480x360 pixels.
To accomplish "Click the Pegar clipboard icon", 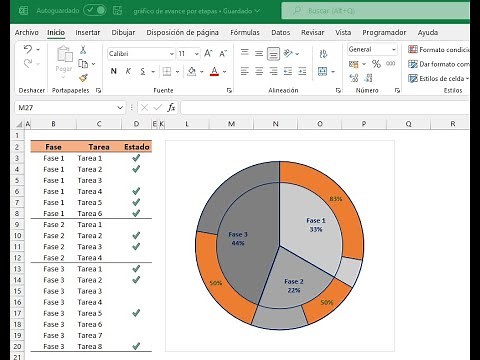I will [65, 54].
